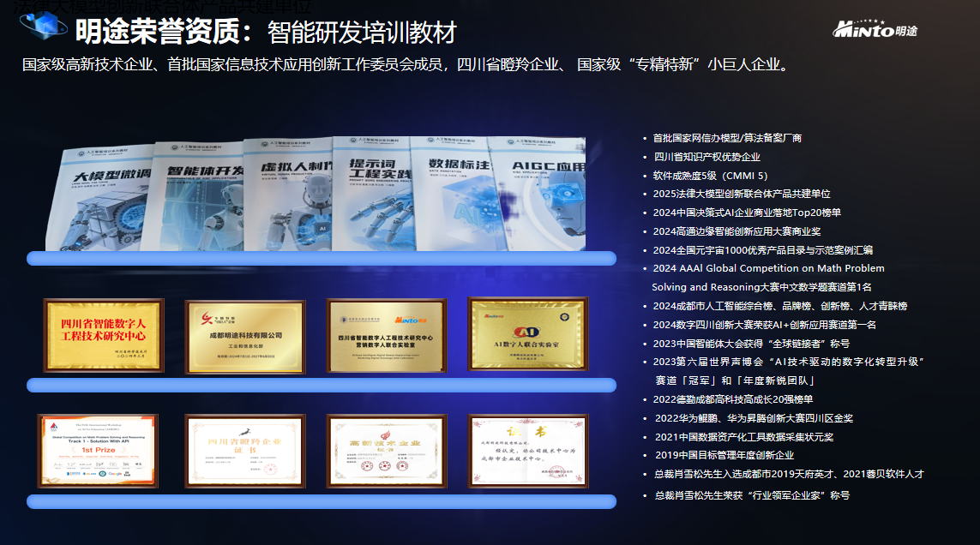Open the 高新技术企业 certificate

pos(386,451)
